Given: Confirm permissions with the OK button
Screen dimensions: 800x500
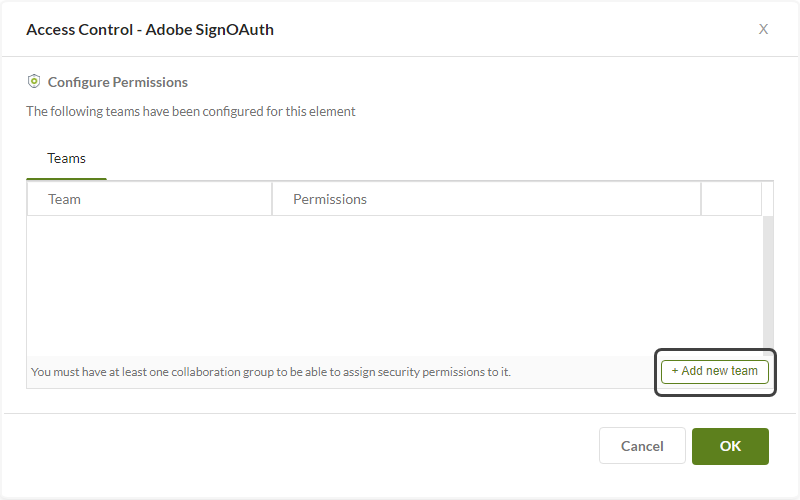Looking at the screenshot, I should pos(730,446).
